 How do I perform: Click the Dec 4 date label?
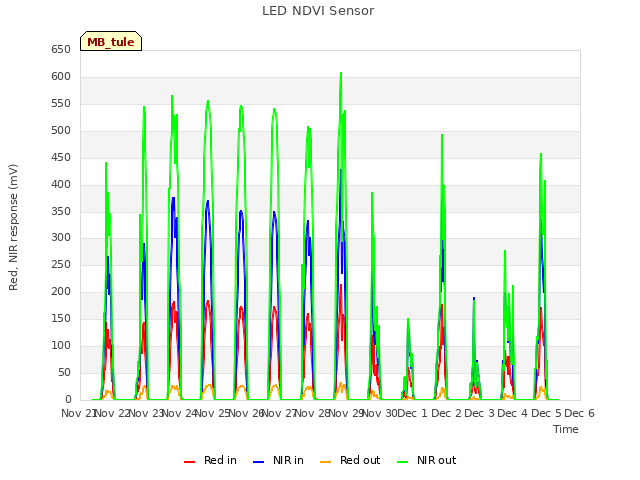pos(513,413)
